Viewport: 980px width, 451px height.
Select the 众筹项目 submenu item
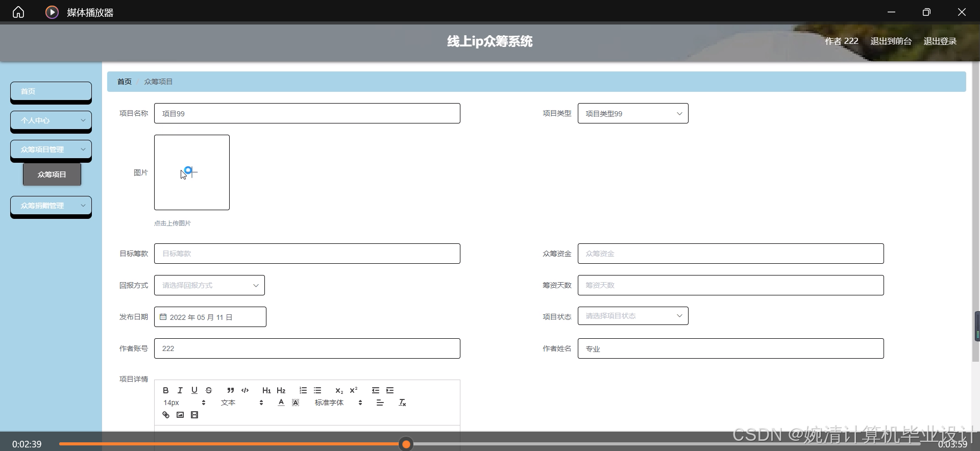click(52, 174)
